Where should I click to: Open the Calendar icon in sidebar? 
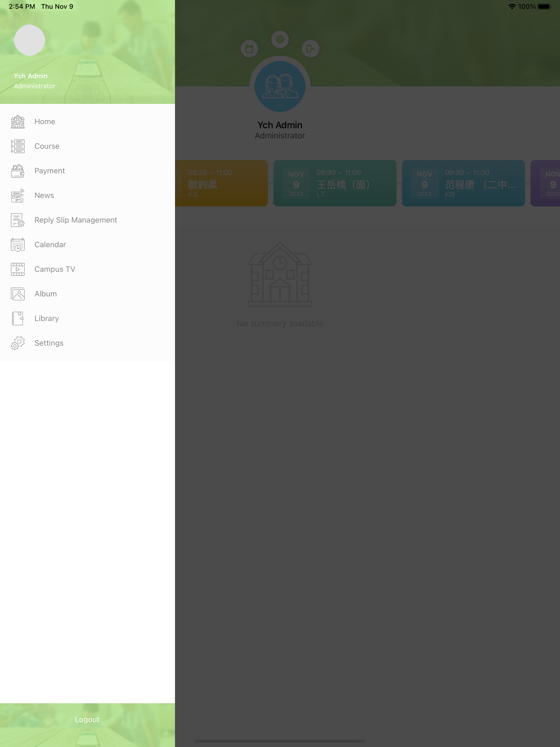tap(17, 245)
